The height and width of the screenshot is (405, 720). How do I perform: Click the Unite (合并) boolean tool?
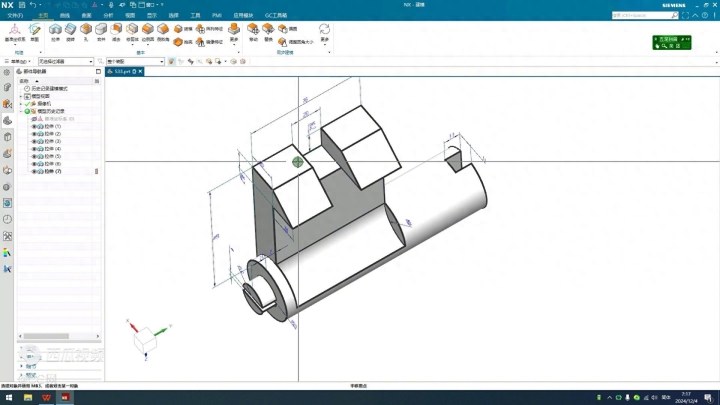tap(101, 33)
